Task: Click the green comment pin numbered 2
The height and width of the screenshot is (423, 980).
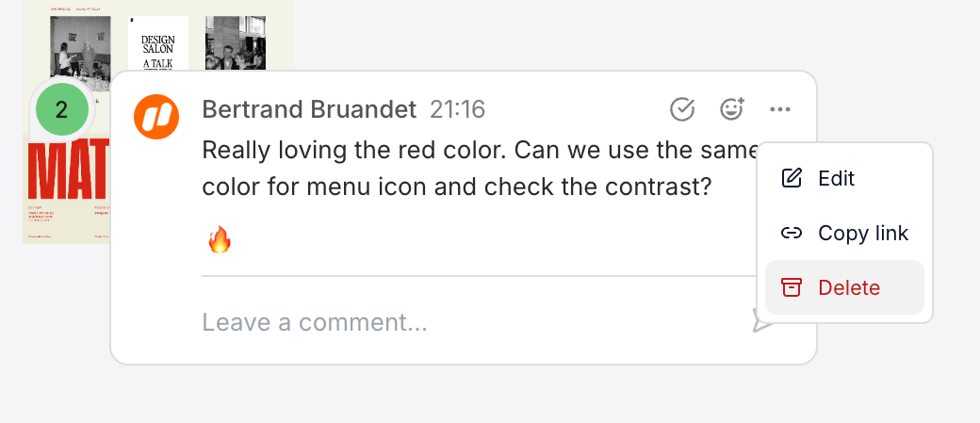Action: tap(62, 109)
